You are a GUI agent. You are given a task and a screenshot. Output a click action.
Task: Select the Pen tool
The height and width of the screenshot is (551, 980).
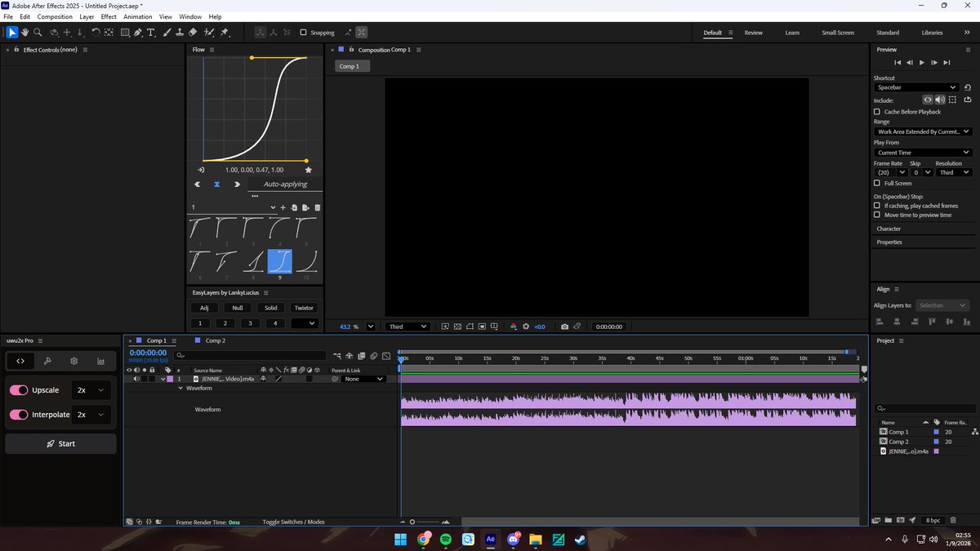tap(138, 33)
